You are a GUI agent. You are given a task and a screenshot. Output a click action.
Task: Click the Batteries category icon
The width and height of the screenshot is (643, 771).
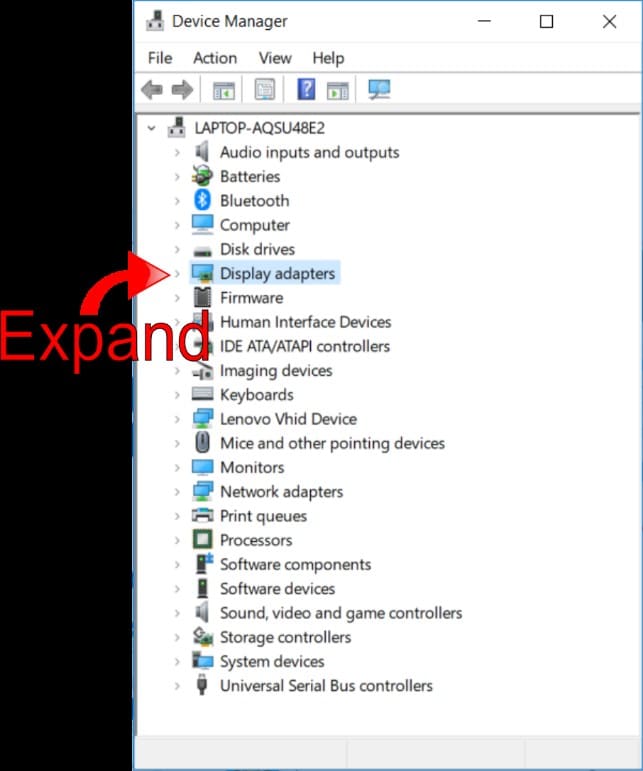point(203,176)
